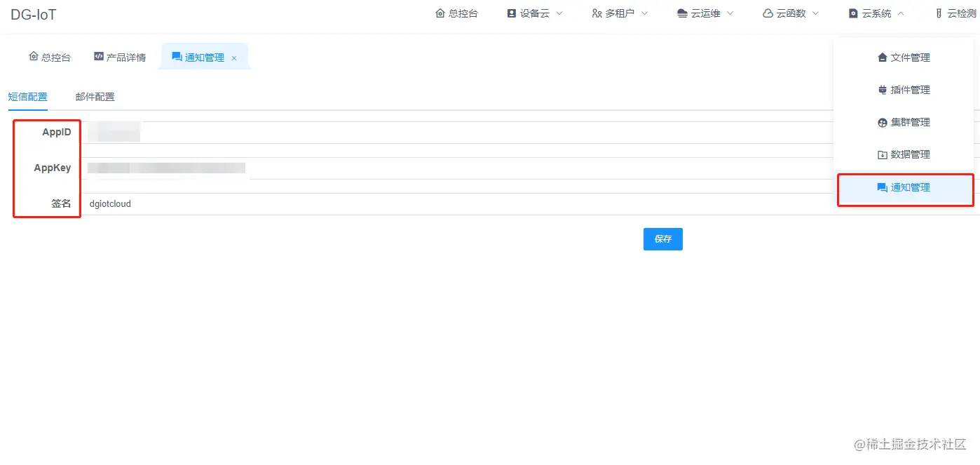Viewport: 980px width, 465px height.
Task: Expand the 设备云 menu chevron
Action: pos(559,13)
